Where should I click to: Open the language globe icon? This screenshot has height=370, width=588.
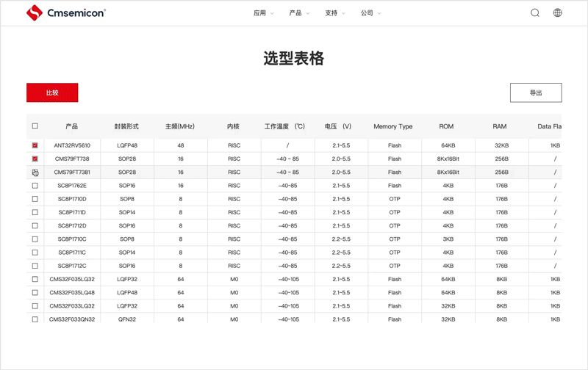[x=558, y=12]
